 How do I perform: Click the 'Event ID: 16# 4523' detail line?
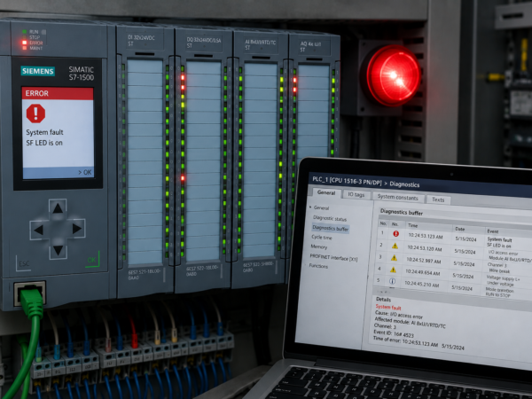[x=394, y=333]
